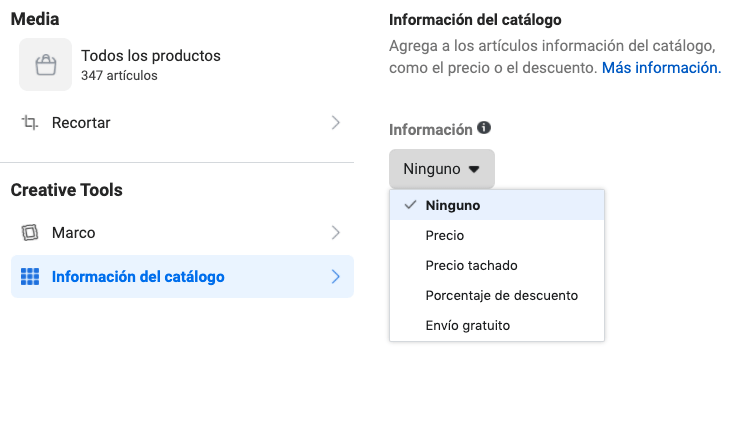Select Porcentaje de descuento option
The height and width of the screenshot is (433, 746).
pyautogui.click(x=497, y=295)
